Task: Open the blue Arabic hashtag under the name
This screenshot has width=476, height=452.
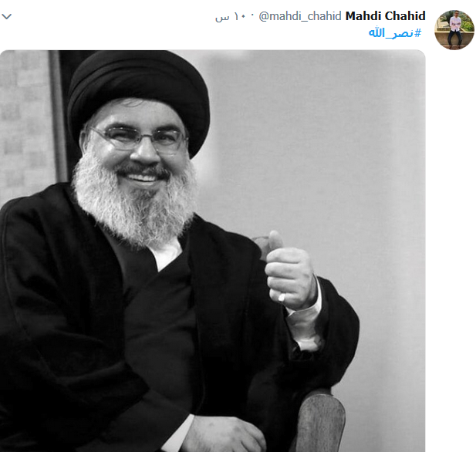Action: point(395,33)
